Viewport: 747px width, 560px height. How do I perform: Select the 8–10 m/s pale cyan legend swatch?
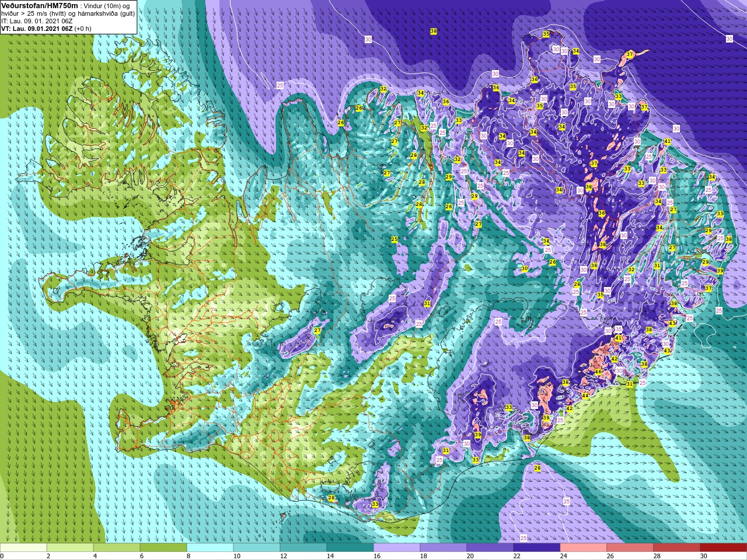click(210, 548)
